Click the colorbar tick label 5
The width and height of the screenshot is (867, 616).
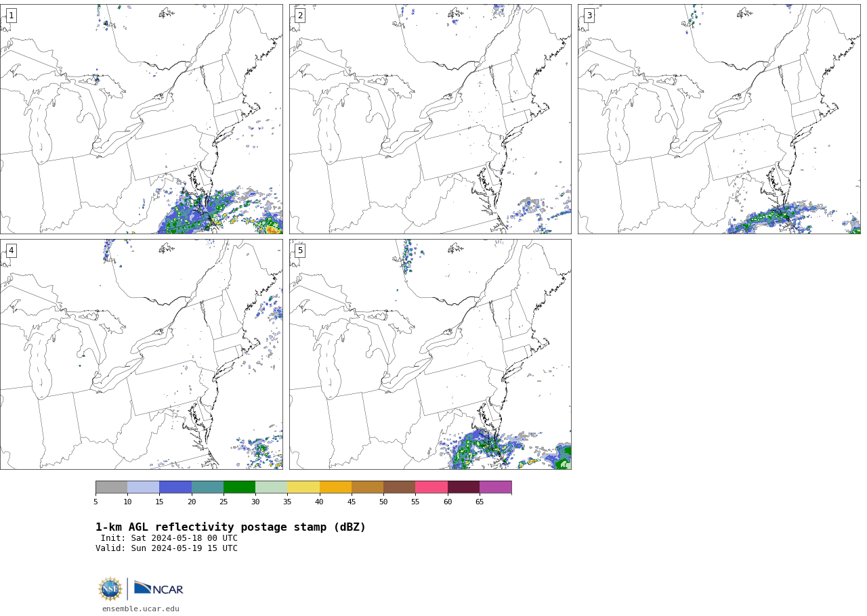click(96, 502)
